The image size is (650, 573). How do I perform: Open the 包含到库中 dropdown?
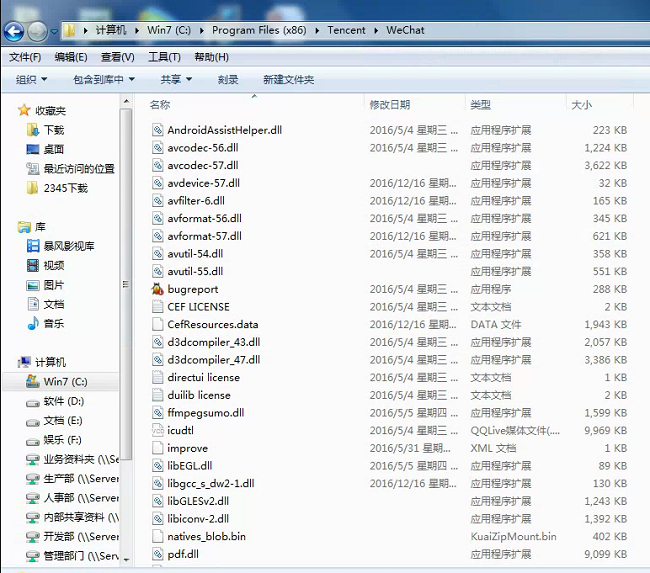[x=104, y=79]
